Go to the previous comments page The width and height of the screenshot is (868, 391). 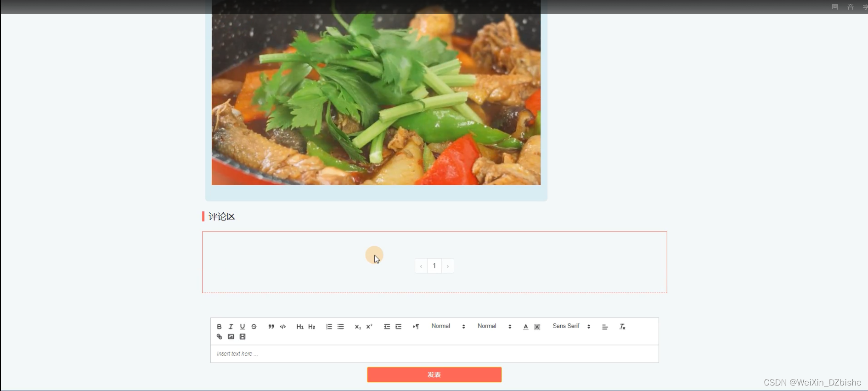pos(421,266)
